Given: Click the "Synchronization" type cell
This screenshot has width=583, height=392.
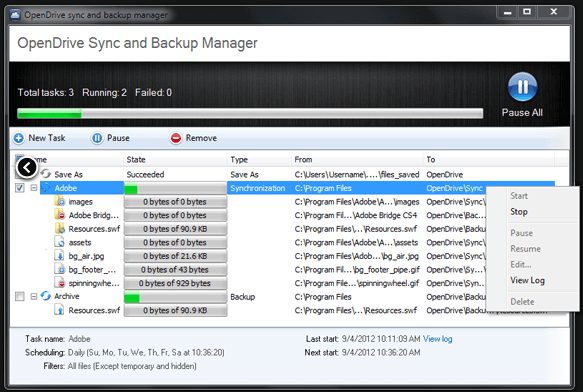Looking at the screenshot, I should (258, 188).
